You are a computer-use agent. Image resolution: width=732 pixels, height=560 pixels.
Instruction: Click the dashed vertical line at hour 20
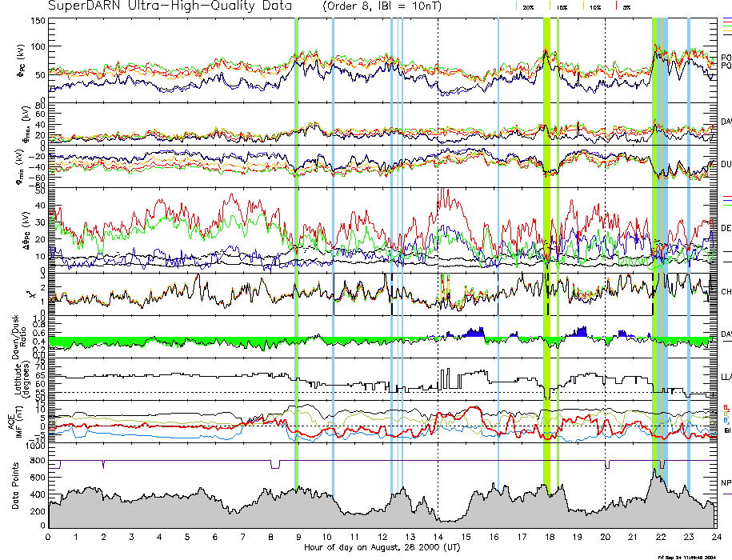[x=606, y=240]
